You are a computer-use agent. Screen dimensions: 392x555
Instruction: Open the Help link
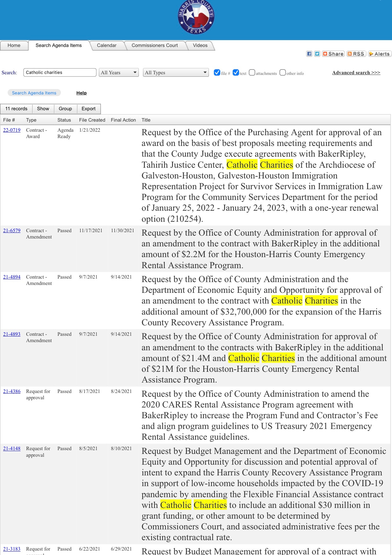click(x=81, y=93)
